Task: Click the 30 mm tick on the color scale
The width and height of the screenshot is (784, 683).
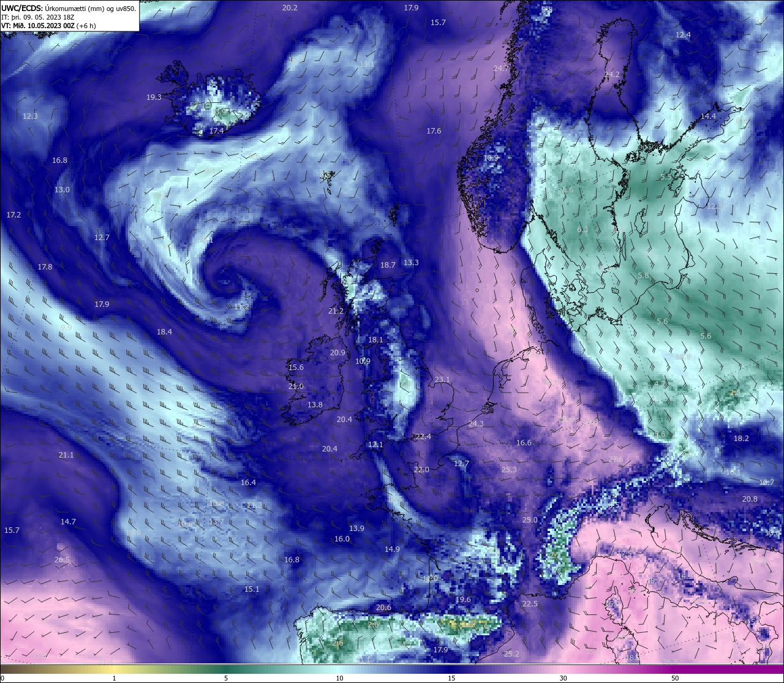Action: click(x=563, y=678)
